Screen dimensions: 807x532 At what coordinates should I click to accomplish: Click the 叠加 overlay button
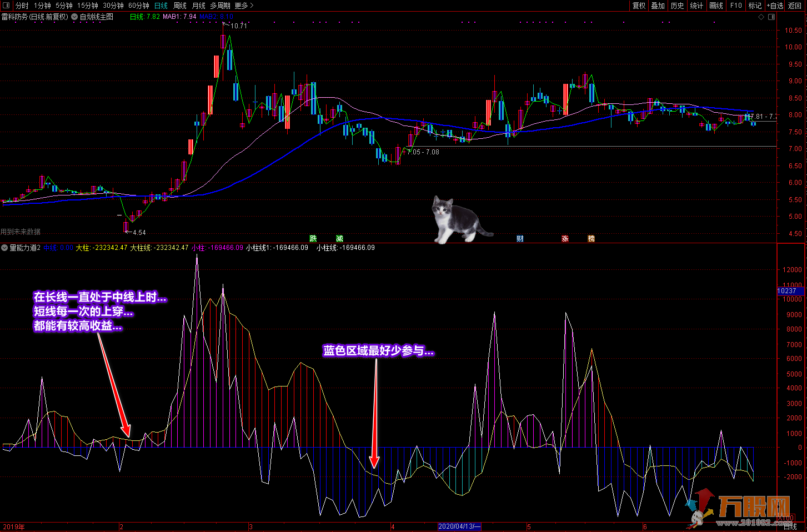[658, 6]
